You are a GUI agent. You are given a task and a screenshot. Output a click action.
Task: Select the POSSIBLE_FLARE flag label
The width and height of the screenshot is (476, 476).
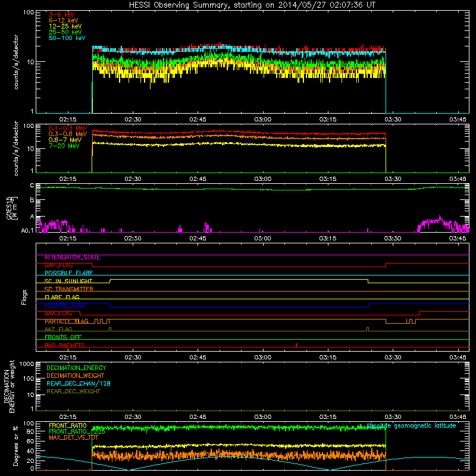[68, 273]
